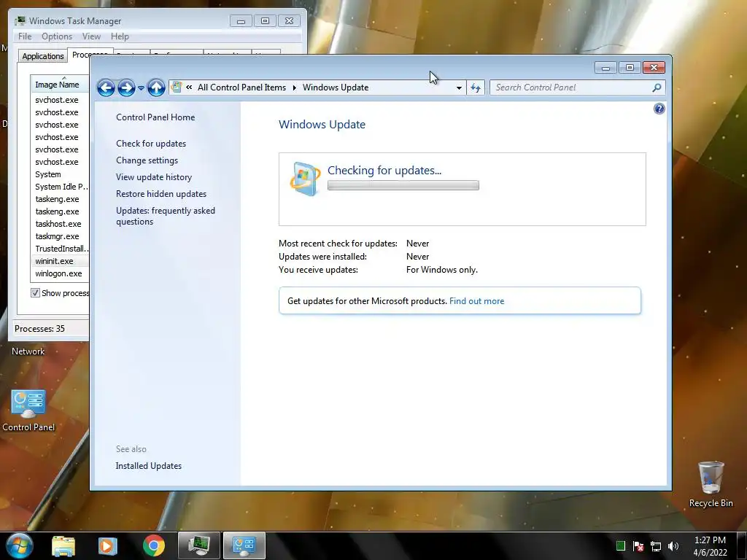Open View update history
This screenshot has height=560, width=747.
[154, 177]
